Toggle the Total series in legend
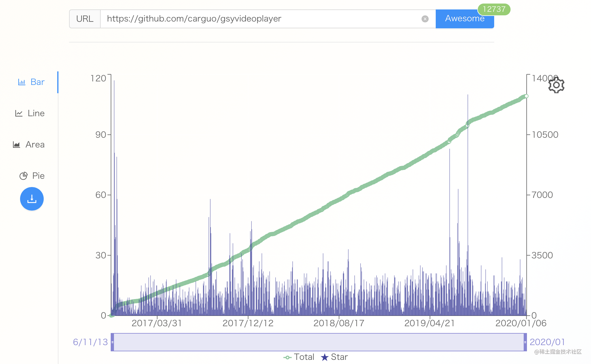 (299, 357)
